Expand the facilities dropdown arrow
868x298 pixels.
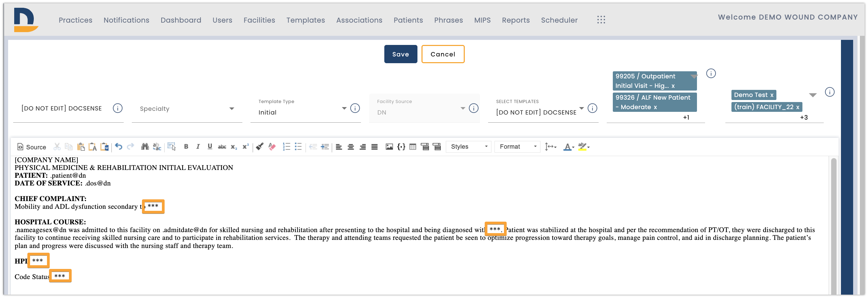click(813, 95)
